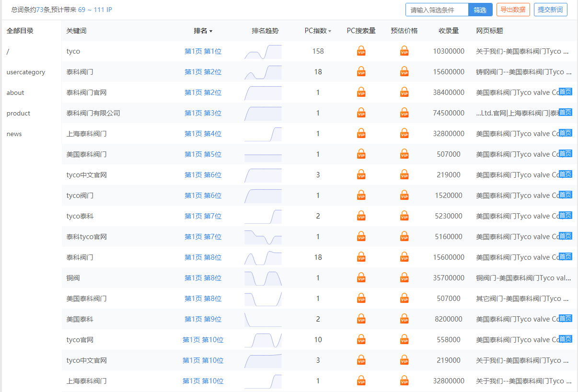578x392 pixels.
Task: Open the ranking trend chart for tyco
Action: tap(263, 52)
